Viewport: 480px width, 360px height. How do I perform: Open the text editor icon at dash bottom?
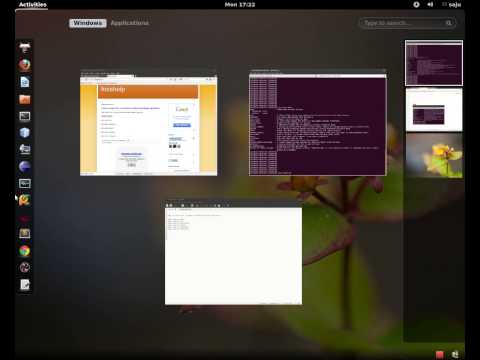[25, 284]
